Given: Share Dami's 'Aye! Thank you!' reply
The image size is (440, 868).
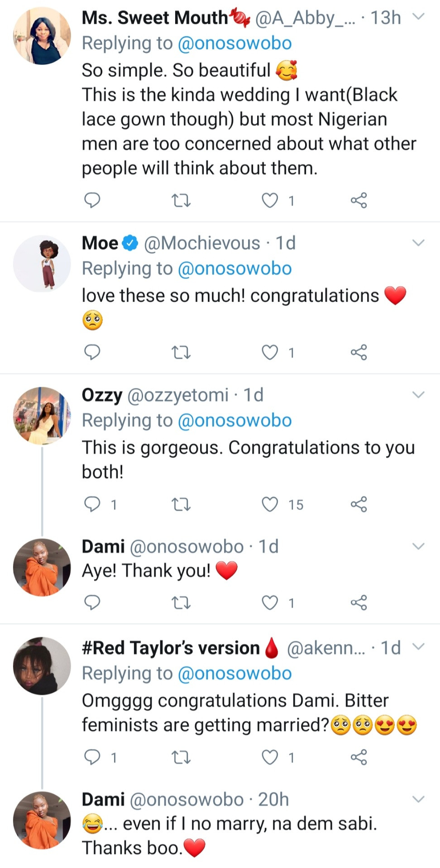Looking at the screenshot, I should (359, 603).
